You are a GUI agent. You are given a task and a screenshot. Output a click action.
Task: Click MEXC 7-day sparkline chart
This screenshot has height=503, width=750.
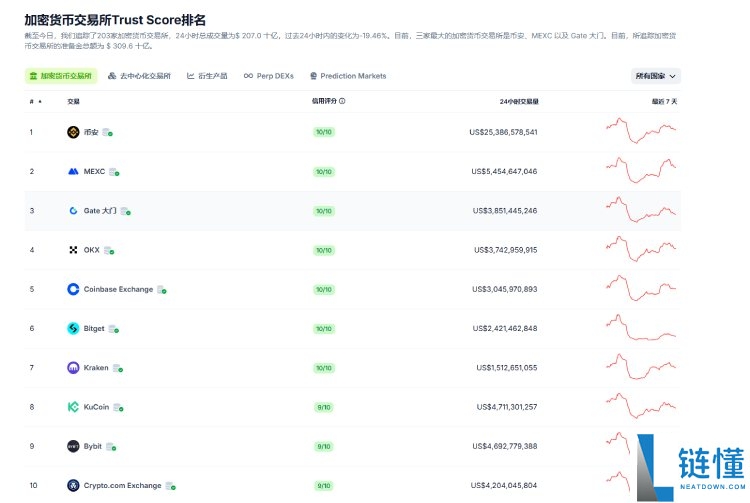[641, 170]
